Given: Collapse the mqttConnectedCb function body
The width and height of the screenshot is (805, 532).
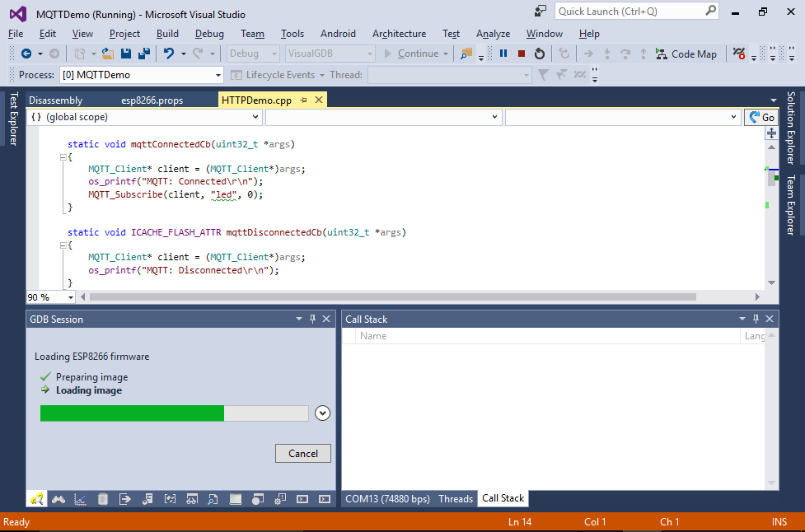Looking at the screenshot, I should click(x=63, y=157).
